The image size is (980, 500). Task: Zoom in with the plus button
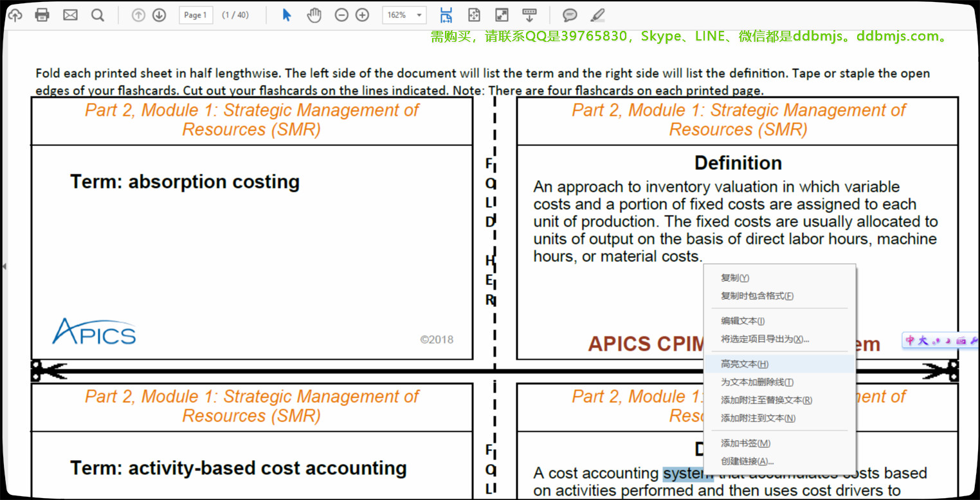363,15
